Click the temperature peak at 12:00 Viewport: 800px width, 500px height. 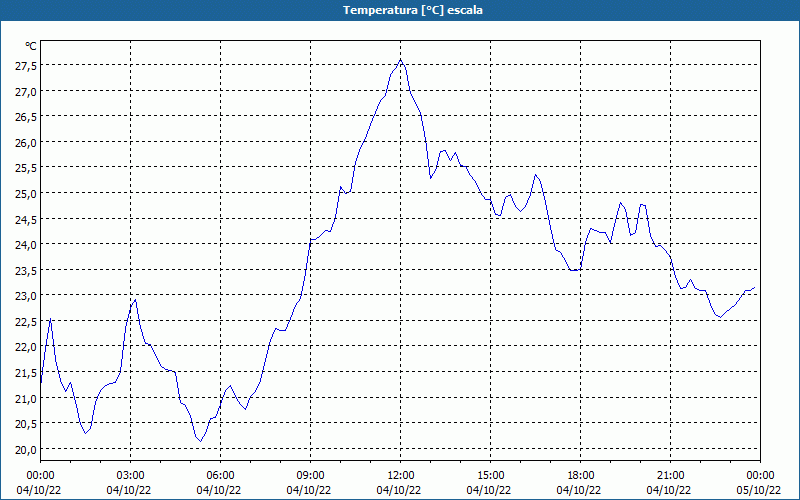tap(401, 59)
